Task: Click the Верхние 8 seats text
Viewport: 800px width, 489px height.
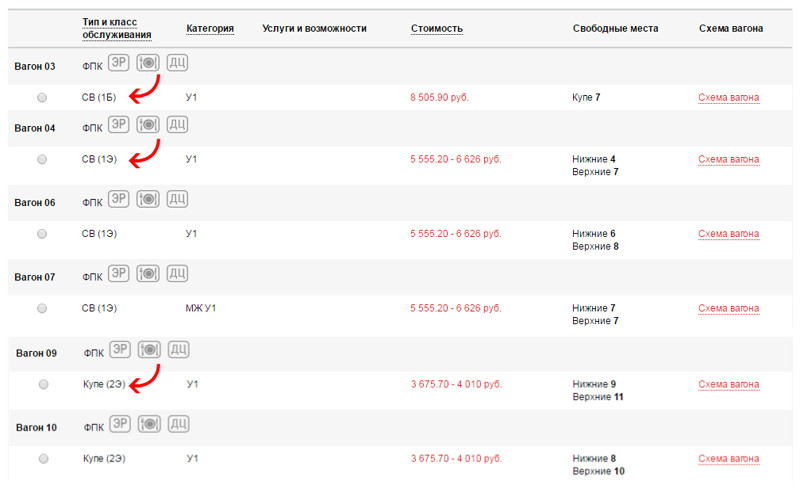Action: coord(595,247)
